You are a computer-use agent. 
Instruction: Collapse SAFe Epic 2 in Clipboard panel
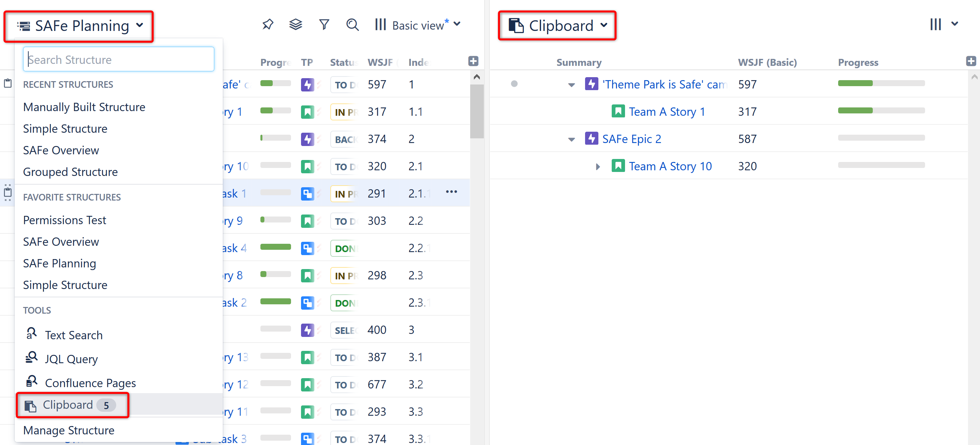pyautogui.click(x=571, y=139)
